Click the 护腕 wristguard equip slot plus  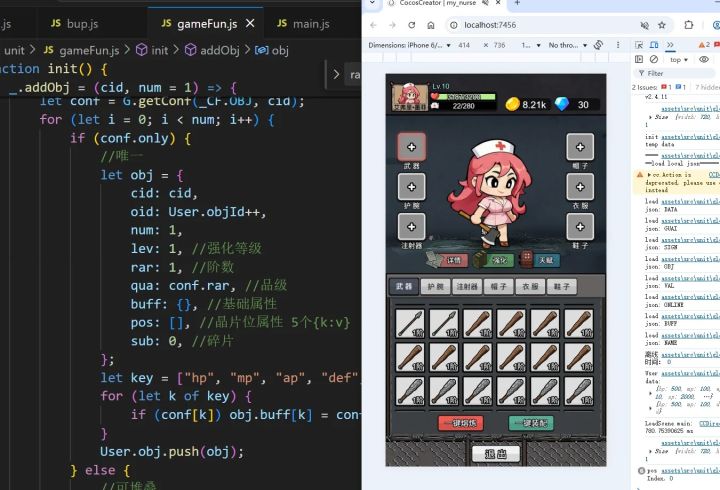click(x=411, y=187)
